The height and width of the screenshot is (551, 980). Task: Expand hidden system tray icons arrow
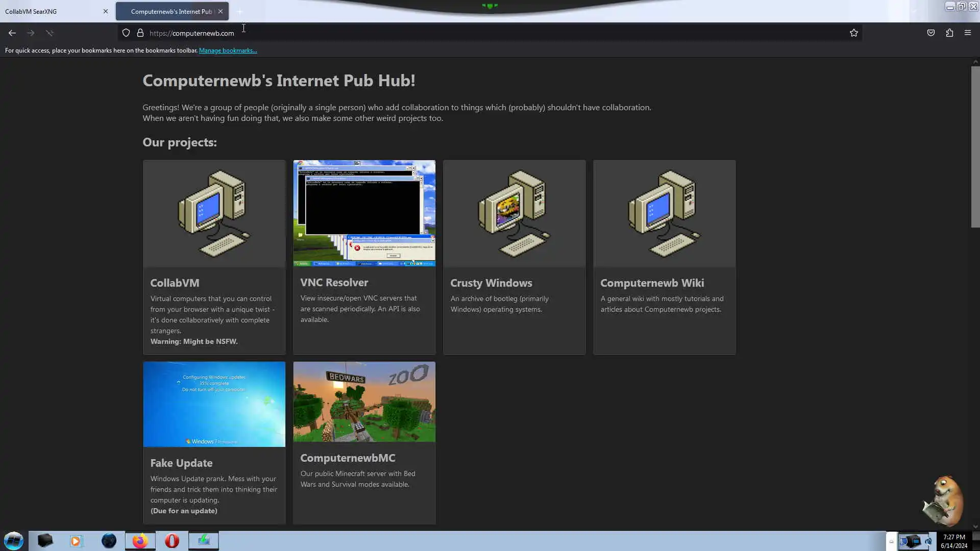(891, 541)
